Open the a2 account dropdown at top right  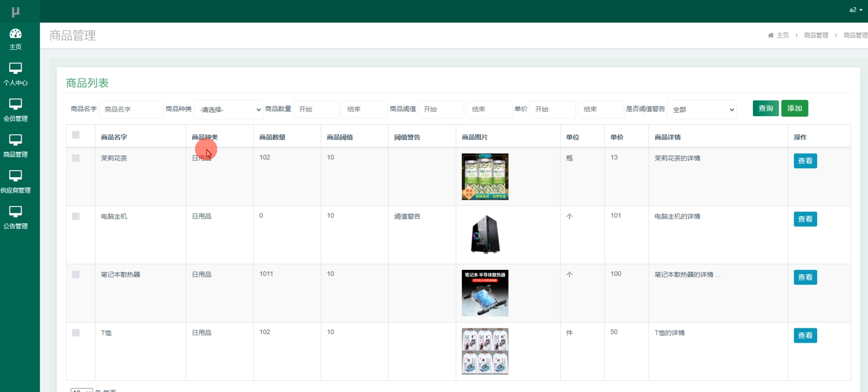coord(855,10)
